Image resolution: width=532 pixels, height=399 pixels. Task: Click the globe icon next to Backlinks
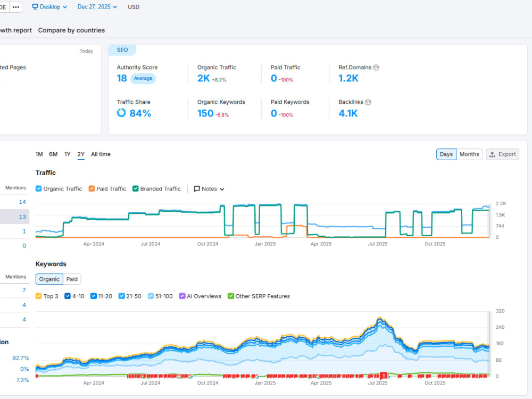368,102
